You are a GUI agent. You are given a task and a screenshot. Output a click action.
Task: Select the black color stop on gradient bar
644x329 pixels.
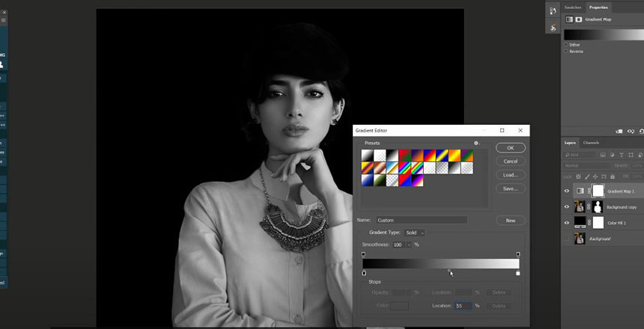[364, 273]
